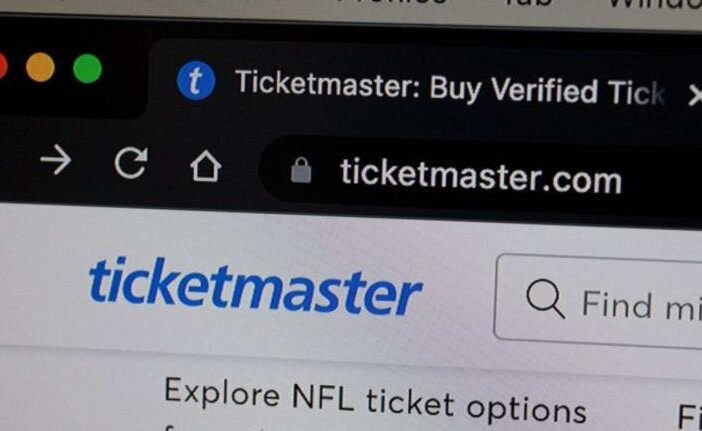This screenshot has width=702, height=431.
Task: Open the Window menu in menu bar
Action: pos(655,4)
